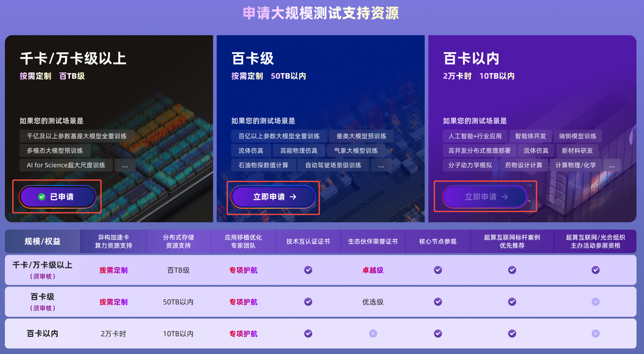The image size is (644, 354).
Task: Click the checkmark under 超算互联网标杆案例优先推荐 for 百卡以内
Action: [x=512, y=333]
